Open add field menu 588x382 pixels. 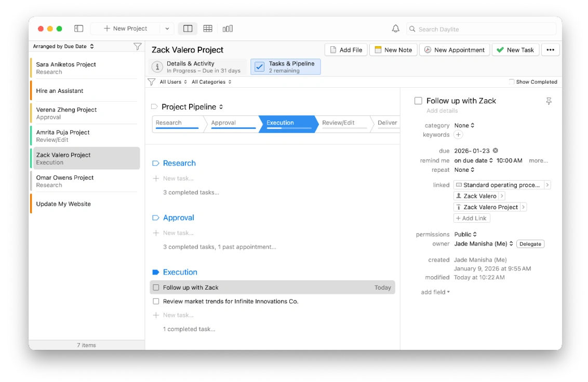pos(435,292)
